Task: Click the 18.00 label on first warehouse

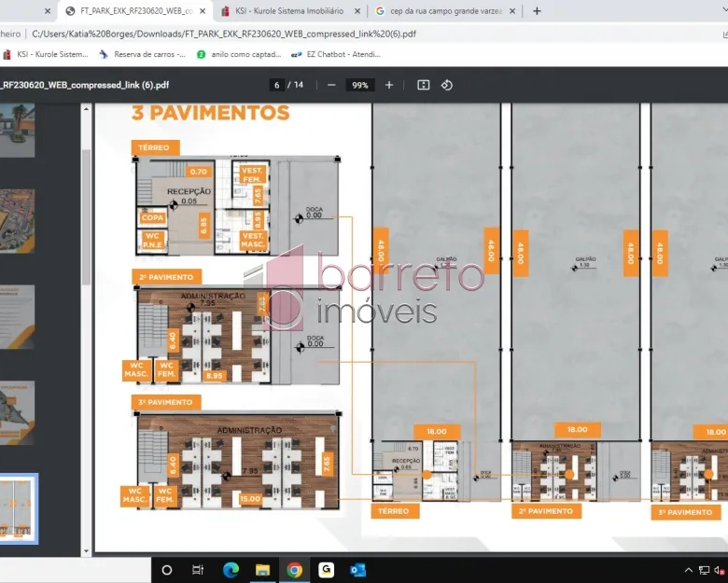Action: click(437, 432)
